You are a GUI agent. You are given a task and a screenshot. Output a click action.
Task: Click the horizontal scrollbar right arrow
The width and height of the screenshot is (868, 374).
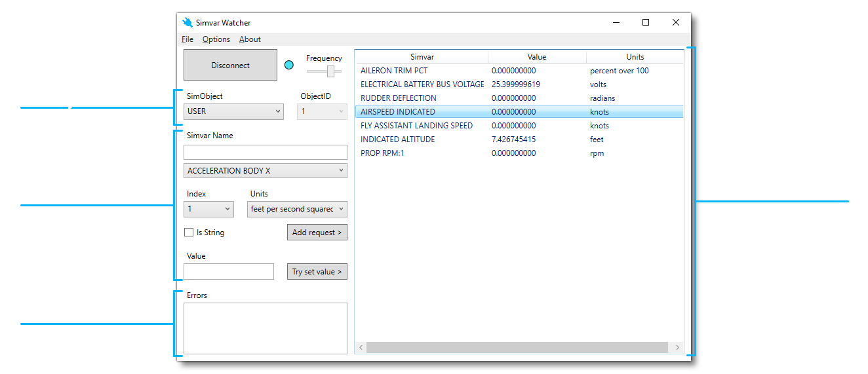click(x=677, y=347)
